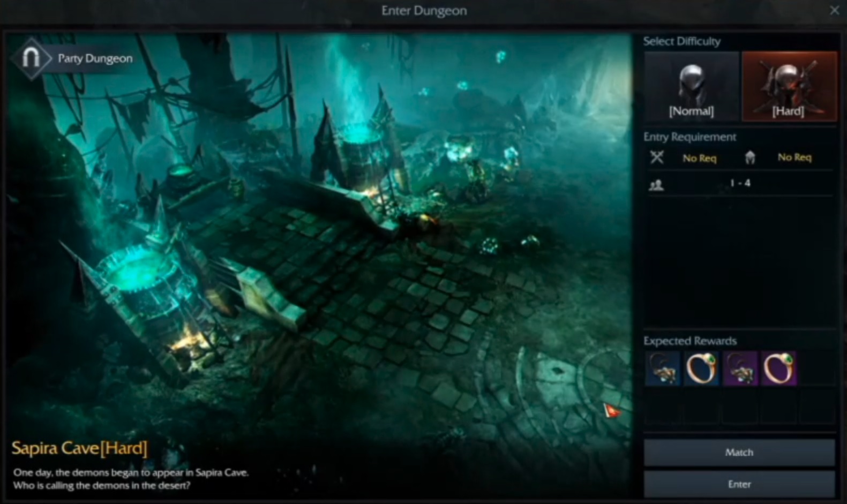This screenshot has height=504, width=847.
Task: Click the crossed swords requirement icon
Action: tap(657, 157)
